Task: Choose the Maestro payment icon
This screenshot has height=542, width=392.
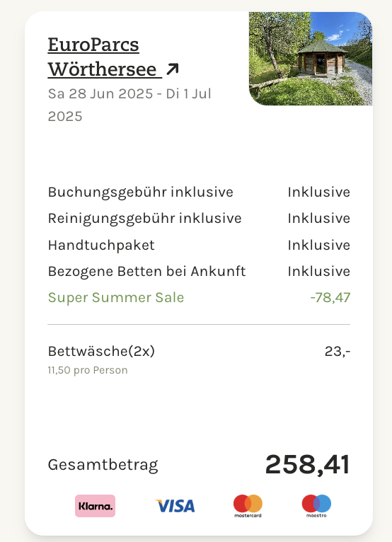Action: click(x=316, y=506)
